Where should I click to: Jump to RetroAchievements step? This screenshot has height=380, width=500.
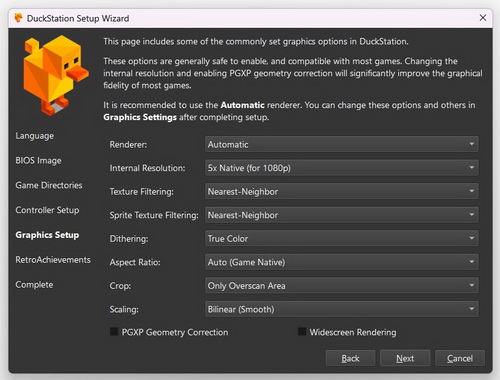click(x=53, y=260)
